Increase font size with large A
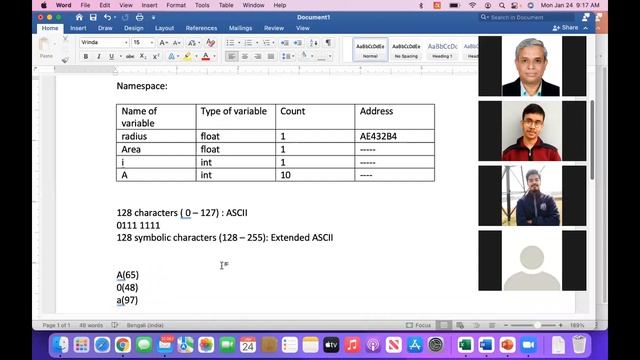Image resolution: width=640 pixels, height=360 pixels. click(x=163, y=43)
